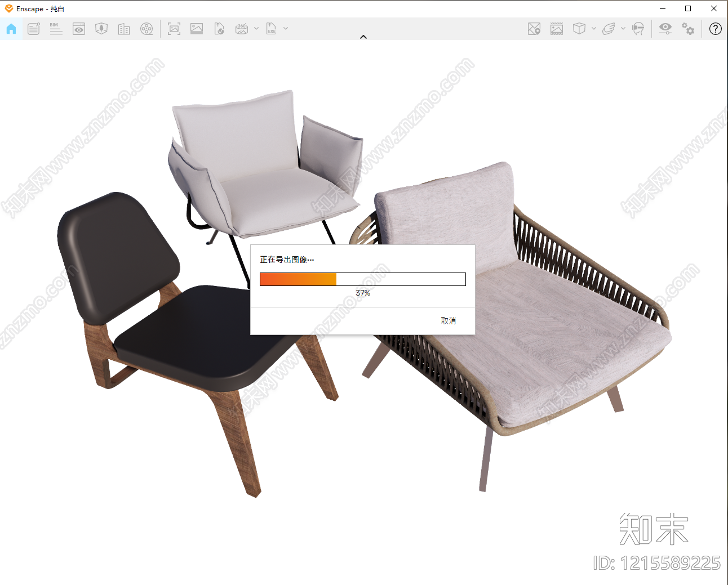Render a 360 panorama
The height and width of the screenshot is (585, 728).
pos(242,29)
